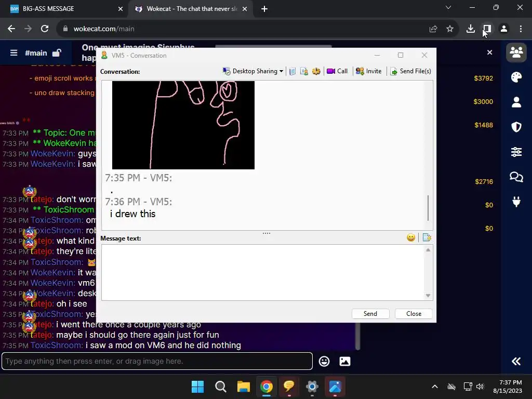The height and width of the screenshot is (399, 532).
Task: Bookmark this page star
Action: pos(450,29)
